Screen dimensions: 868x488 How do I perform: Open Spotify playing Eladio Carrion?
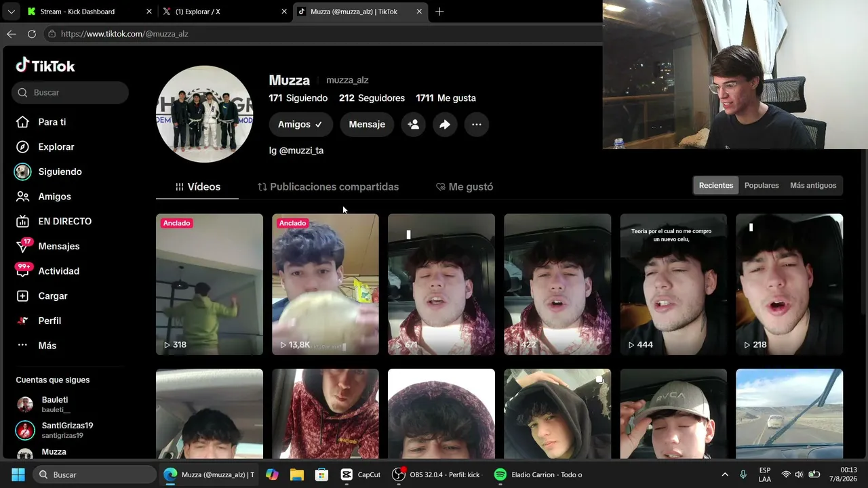538,474
